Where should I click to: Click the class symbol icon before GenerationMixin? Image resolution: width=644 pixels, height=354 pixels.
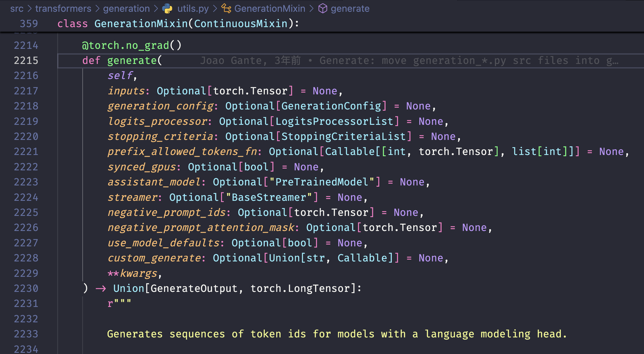pyautogui.click(x=226, y=9)
